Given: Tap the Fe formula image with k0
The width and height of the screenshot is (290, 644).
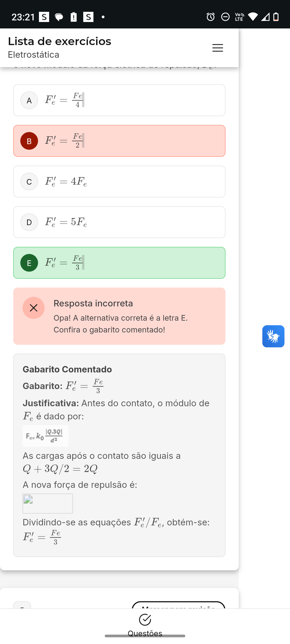Looking at the screenshot, I should click(45, 436).
